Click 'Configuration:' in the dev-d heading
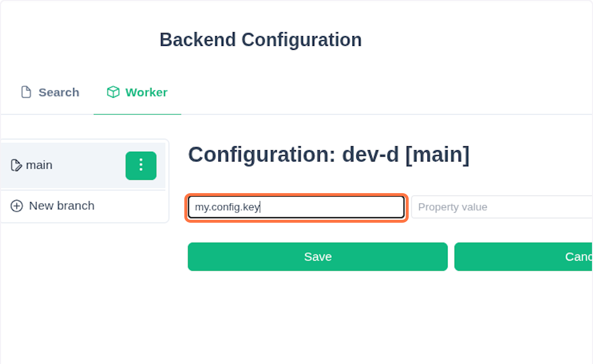This screenshot has height=364, width=593. point(261,155)
